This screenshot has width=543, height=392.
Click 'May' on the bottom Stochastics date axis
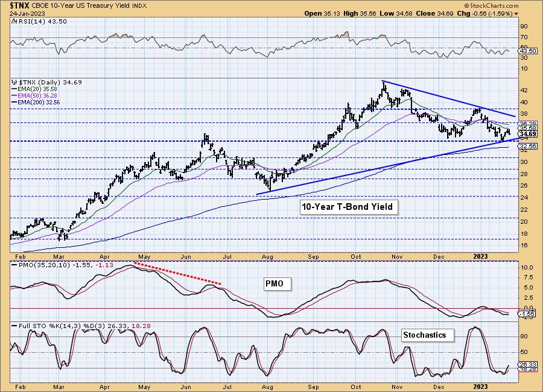click(144, 387)
